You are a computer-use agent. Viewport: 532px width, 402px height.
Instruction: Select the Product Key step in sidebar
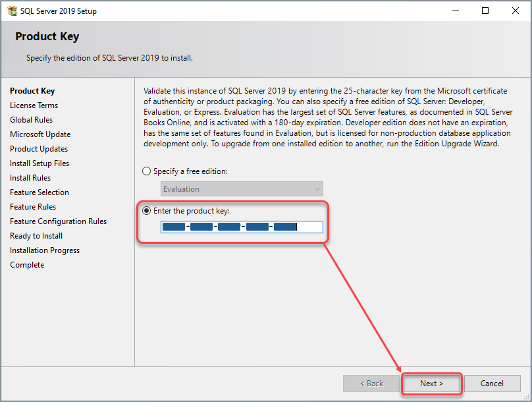pyautogui.click(x=32, y=91)
